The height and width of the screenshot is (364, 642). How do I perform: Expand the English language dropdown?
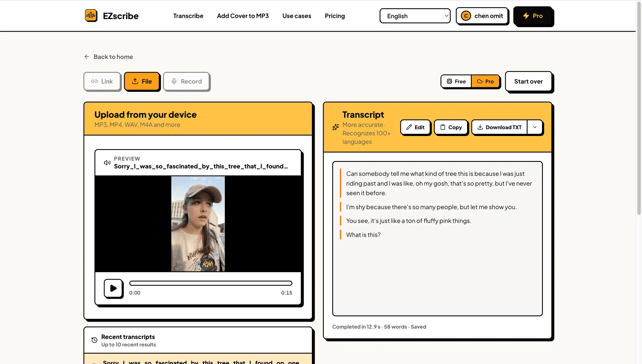click(x=415, y=16)
